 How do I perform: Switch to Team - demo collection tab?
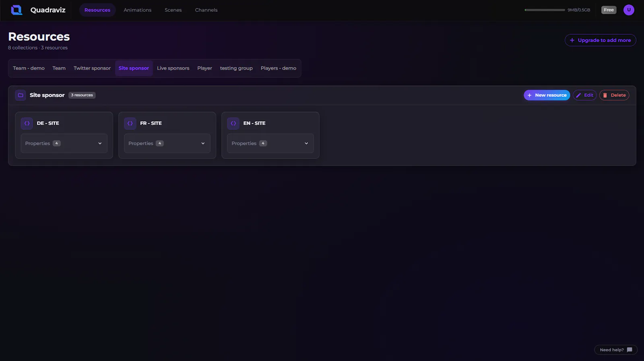[29, 68]
